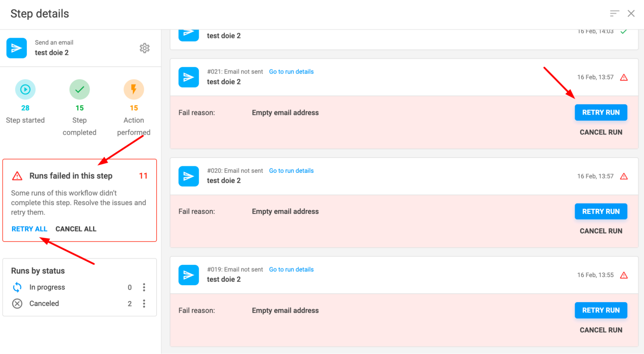Click the Send an email step icon in the left panel
The width and height of the screenshot is (644, 354).
(17, 48)
